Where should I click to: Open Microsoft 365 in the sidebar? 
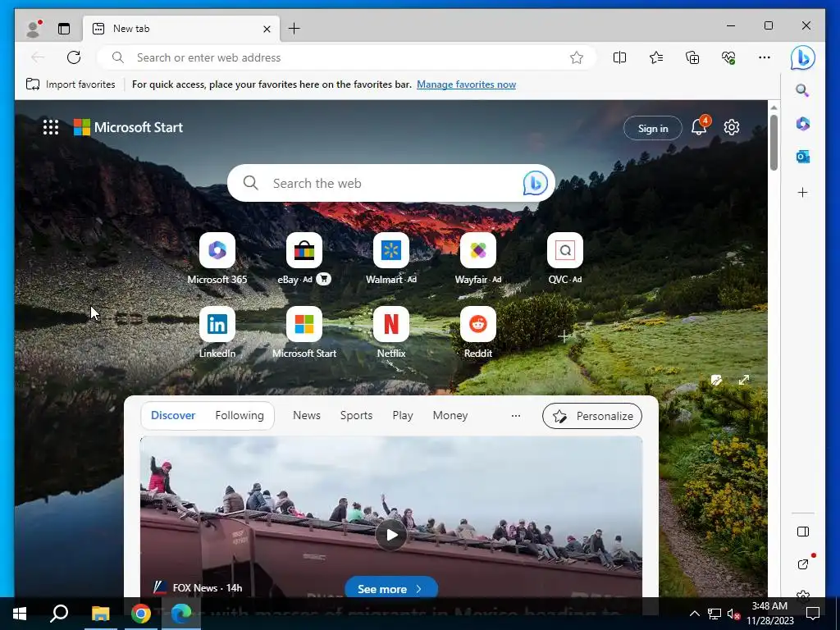802,124
